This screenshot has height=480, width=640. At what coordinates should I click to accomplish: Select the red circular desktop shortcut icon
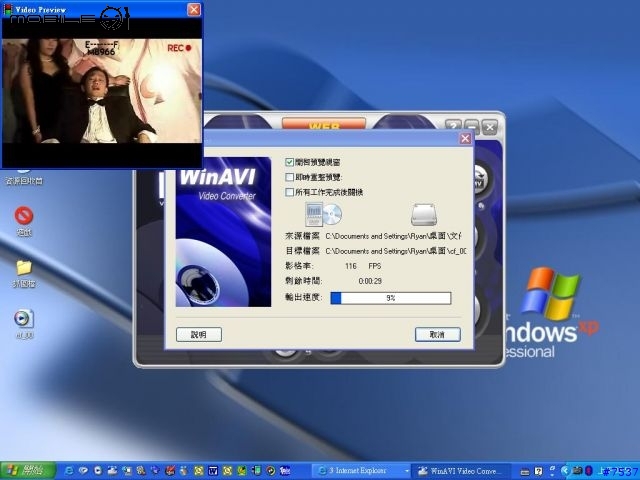(24, 216)
